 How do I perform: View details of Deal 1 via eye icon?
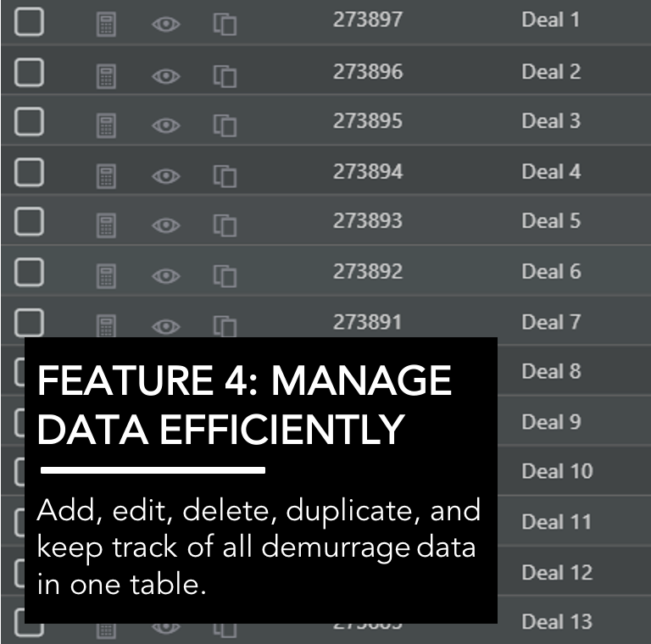pyautogui.click(x=165, y=25)
